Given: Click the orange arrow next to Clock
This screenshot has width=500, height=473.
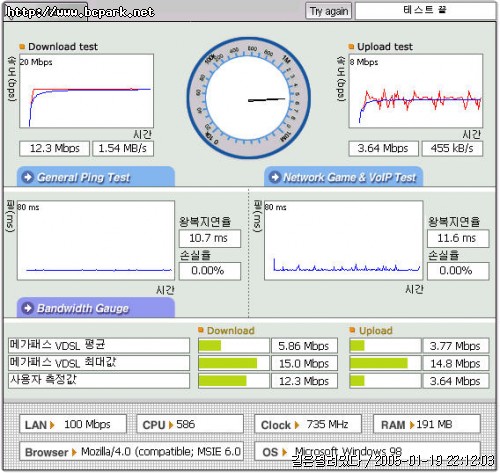Looking at the screenshot, I should click(297, 425).
